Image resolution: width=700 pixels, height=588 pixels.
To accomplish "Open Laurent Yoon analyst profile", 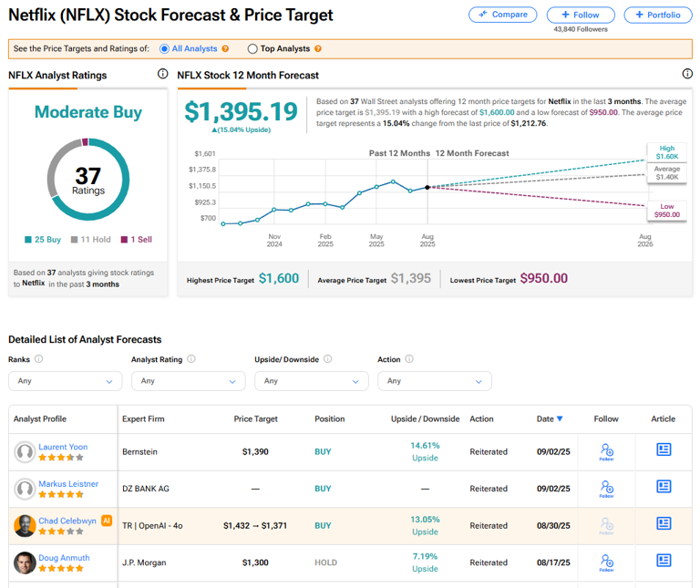I will (x=63, y=447).
